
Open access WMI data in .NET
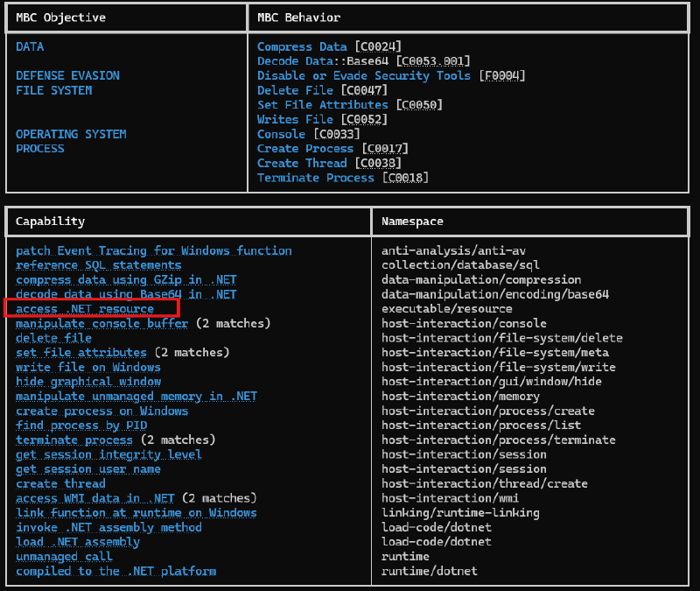tap(95, 498)
